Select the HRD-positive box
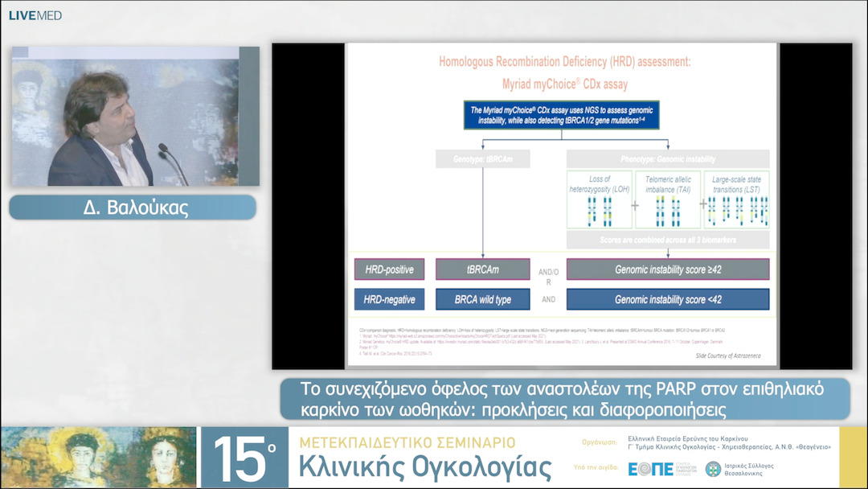This screenshot has width=868, height=489. pyautogui.click(x=389, y=269)
